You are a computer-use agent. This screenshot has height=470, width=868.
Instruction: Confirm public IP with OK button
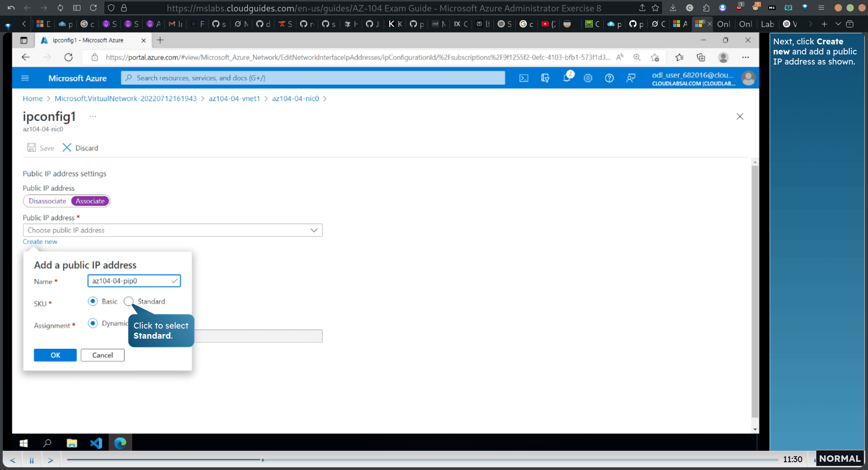pos(55,355)
